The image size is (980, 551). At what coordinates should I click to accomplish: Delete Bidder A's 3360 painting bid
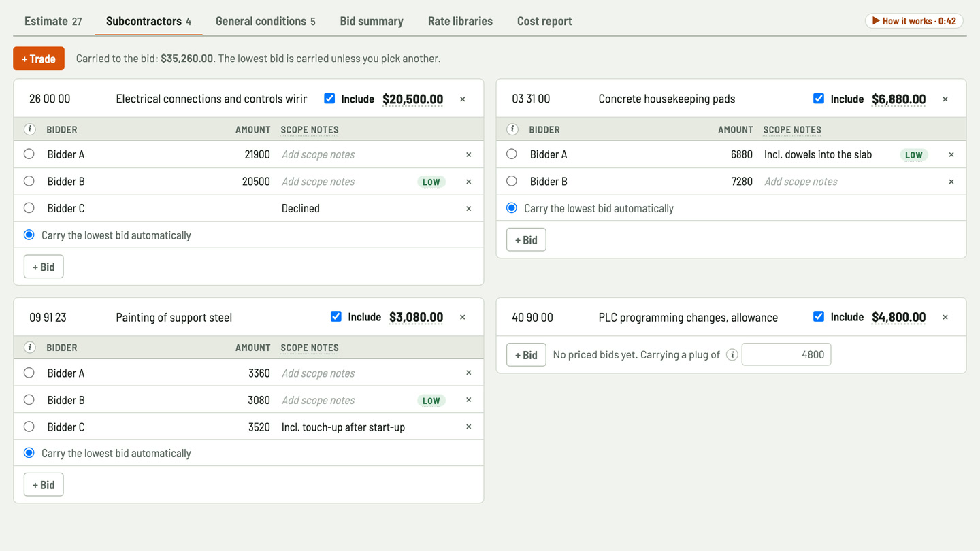pyautogui.click(x=468, y=373)
